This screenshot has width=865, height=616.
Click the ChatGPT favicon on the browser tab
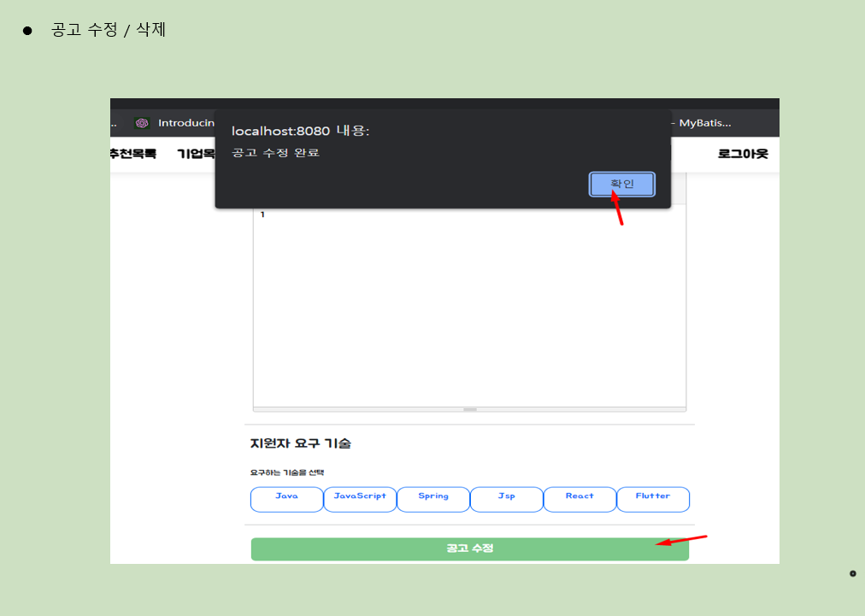(x=140, y=122)
